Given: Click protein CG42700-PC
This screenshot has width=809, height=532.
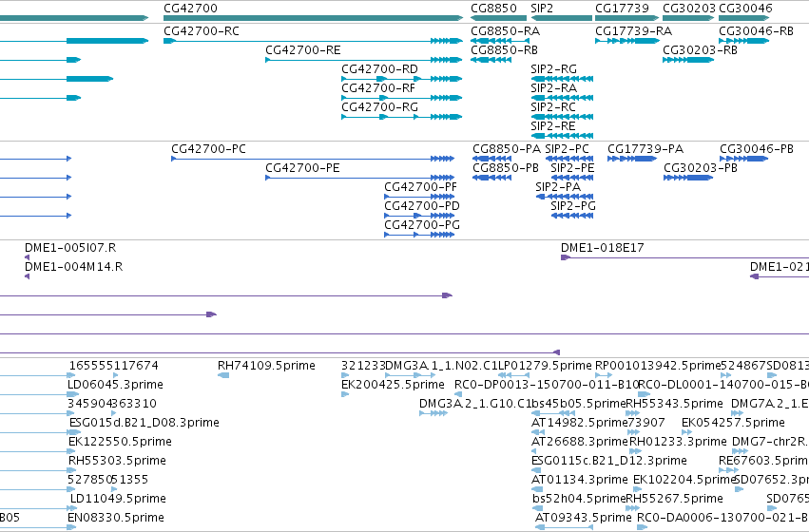Looking at the screenshot, I should pos(313,159).
